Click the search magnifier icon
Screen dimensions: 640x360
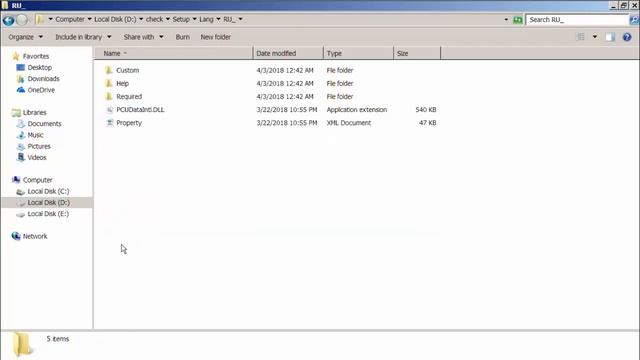point(634,20)
